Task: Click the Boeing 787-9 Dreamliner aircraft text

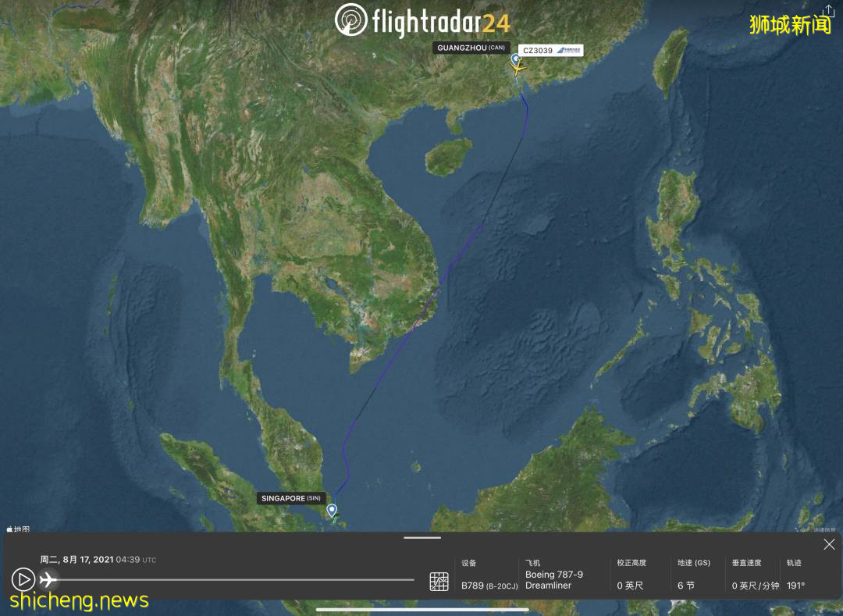Action: tap(553, 580)
